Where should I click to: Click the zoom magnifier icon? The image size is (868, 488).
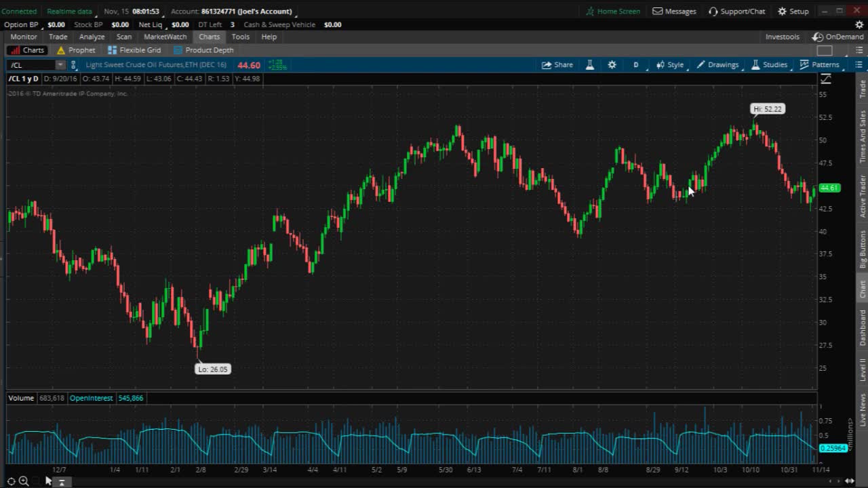(x=24, y=481)
